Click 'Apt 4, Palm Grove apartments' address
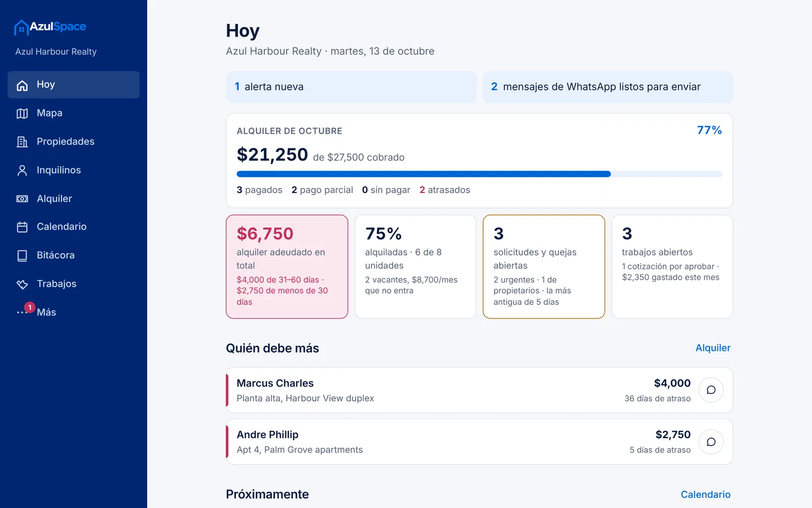Image resolution: width=812 pixels, height=508 pixels. [x=299, y=450]
